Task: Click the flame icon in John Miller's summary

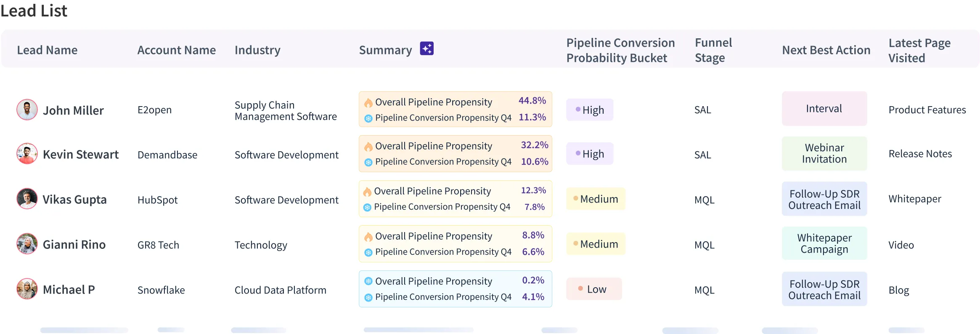Action: click(x=368, y=102)
